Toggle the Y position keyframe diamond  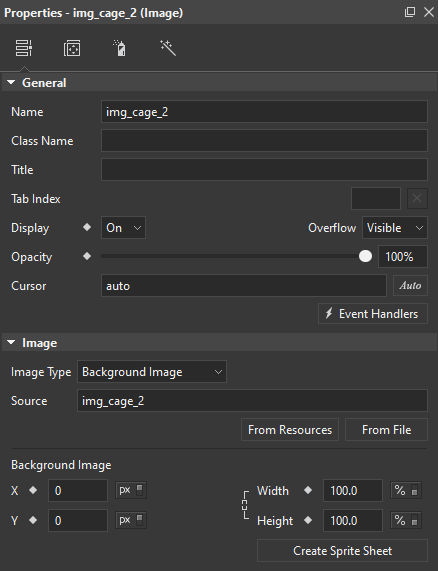point(33,520)
